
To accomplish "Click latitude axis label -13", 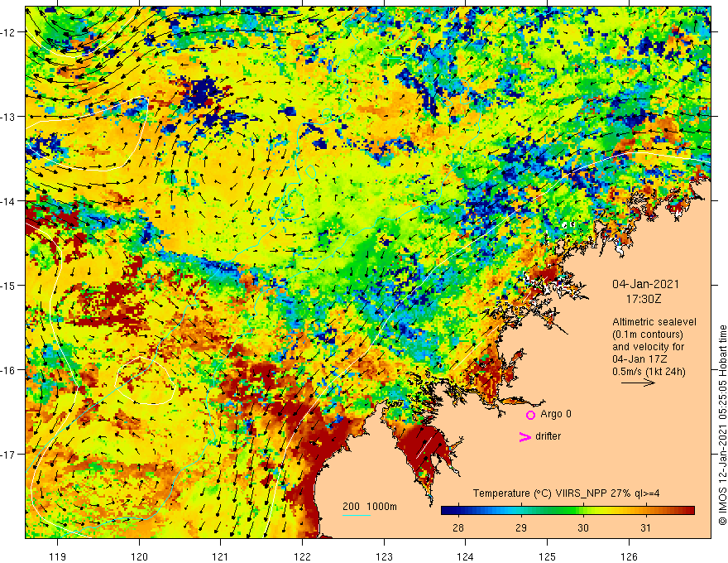I will pyautogui.click(x=8, y=117).
